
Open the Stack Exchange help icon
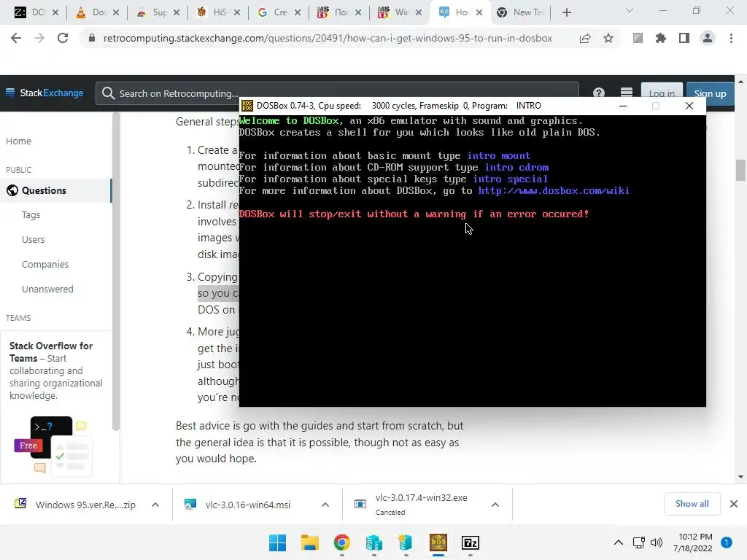599,93
